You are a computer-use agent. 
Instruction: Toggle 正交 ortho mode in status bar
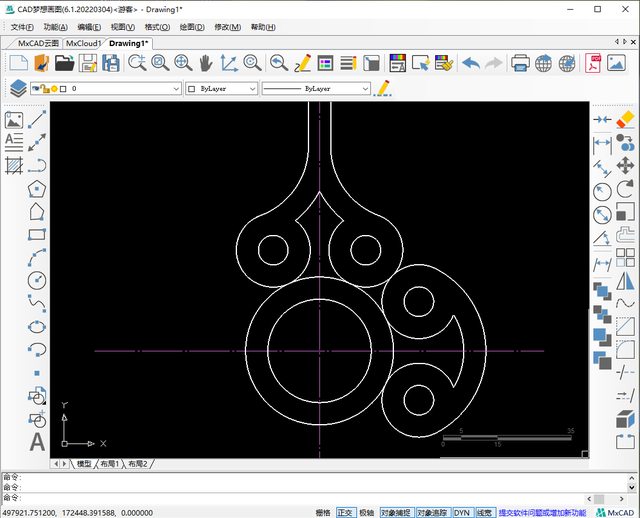click(345, 512)
